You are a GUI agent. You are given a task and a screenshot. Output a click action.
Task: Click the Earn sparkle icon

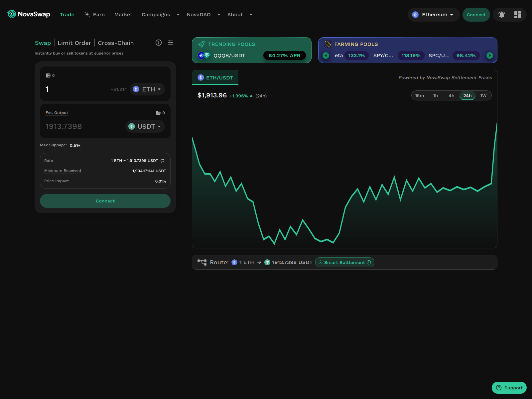[x=87, y=15]
